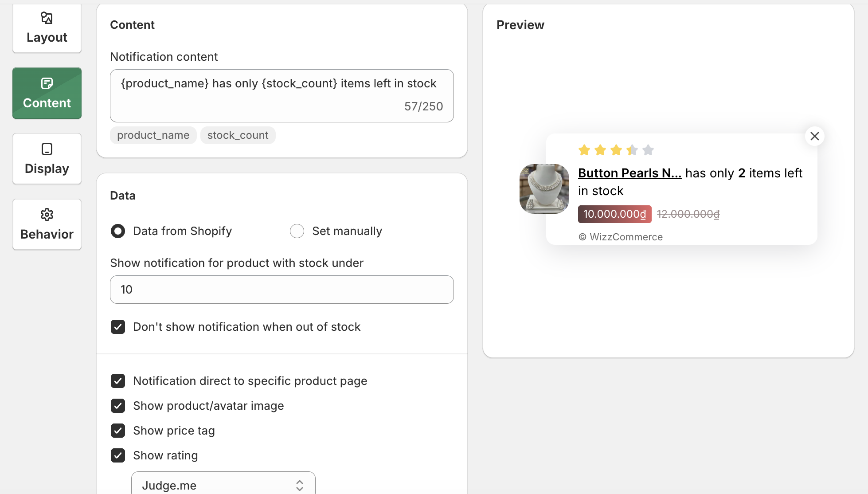The height and width of the screenshot is (494, 868).
Task: Disable Show product/avatar image checkbox
Action: click(118, 406)
